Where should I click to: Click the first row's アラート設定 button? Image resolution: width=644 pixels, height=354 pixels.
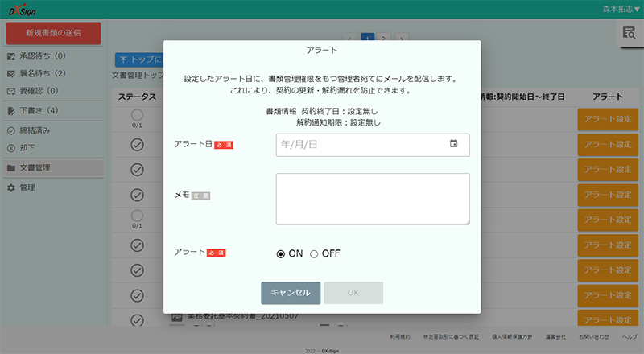pyautogui.click(x=608, y=119)
